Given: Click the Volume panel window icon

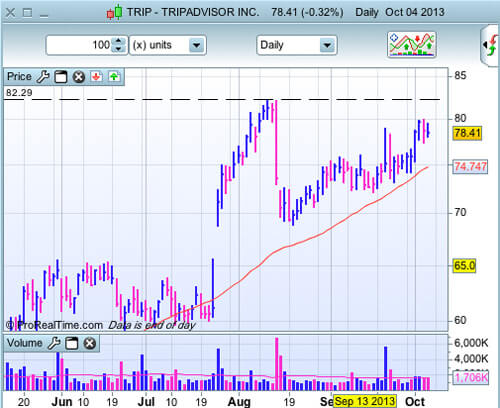Looking at the screenshot, I should point(72,343).
